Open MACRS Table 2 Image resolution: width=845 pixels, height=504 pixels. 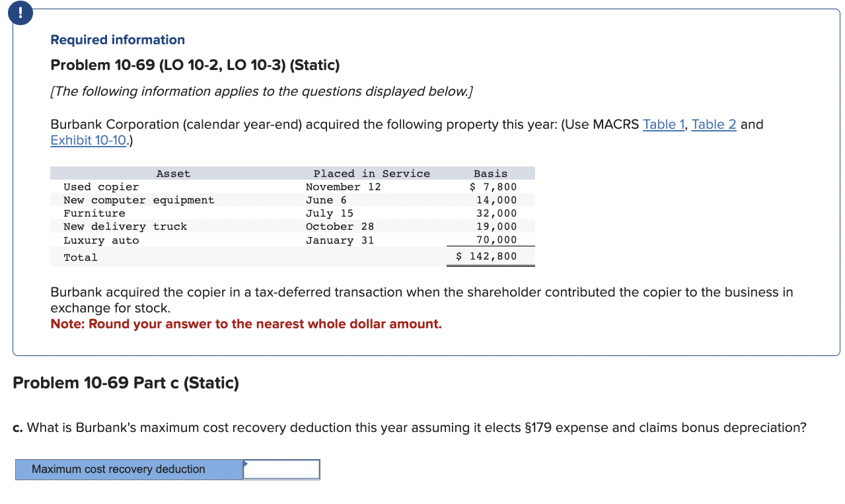714,124
